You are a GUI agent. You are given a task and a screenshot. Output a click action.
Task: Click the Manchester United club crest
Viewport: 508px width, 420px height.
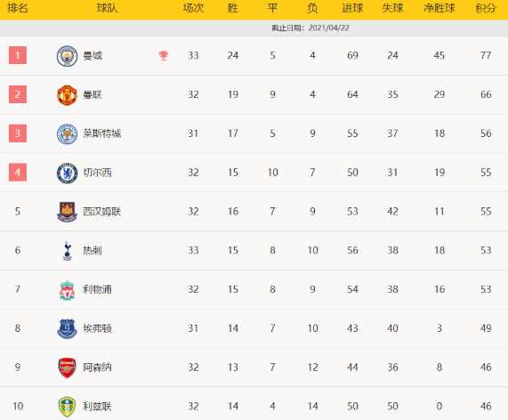tap(67, 95)
